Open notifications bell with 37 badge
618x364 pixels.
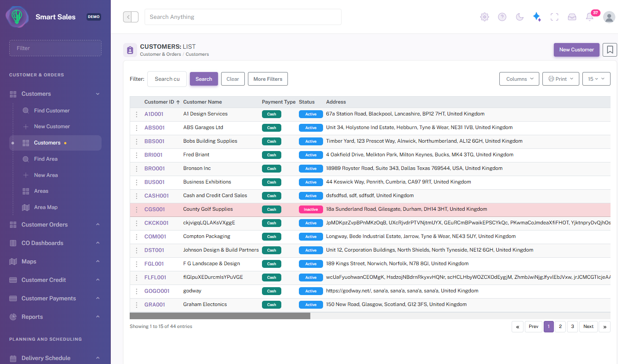pyautogui.click(x=590, y=17)
